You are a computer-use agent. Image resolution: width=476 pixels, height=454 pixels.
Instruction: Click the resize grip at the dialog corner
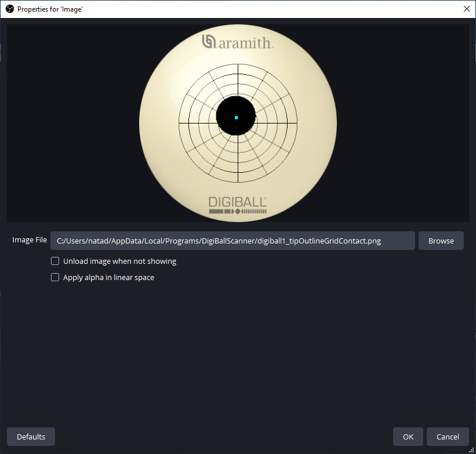[x=471, y=450]
